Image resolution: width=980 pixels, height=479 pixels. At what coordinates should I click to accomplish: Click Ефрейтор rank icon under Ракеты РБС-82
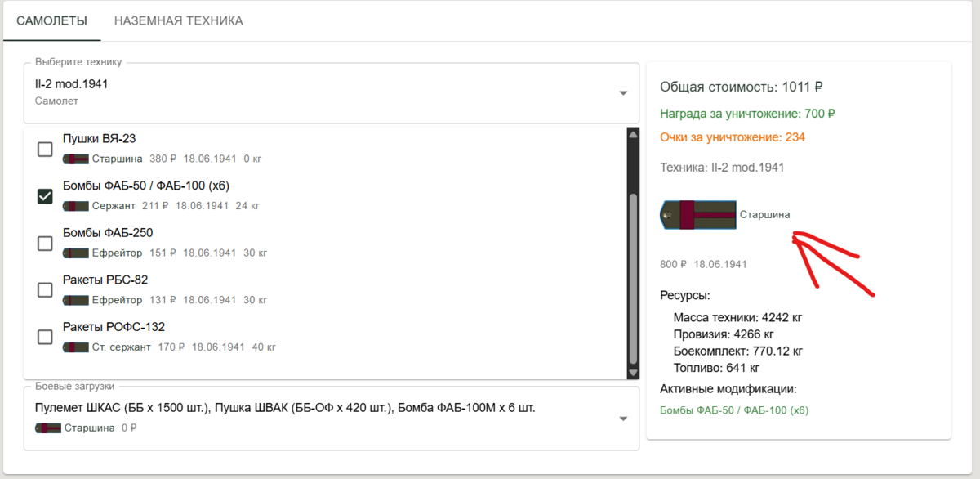[76, 300]
